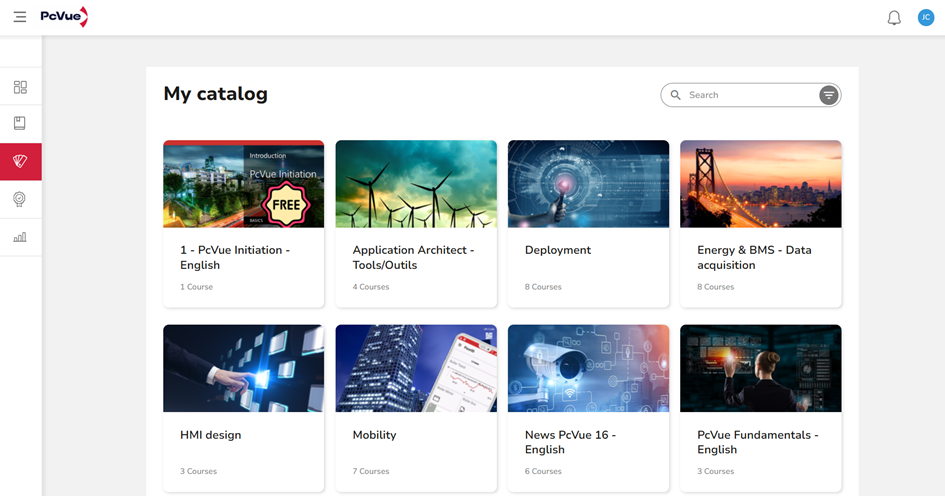The width and height of the screenshot is (945, 496).
Task: Click the HMI design card image
Action: click(x=243, y=368)
